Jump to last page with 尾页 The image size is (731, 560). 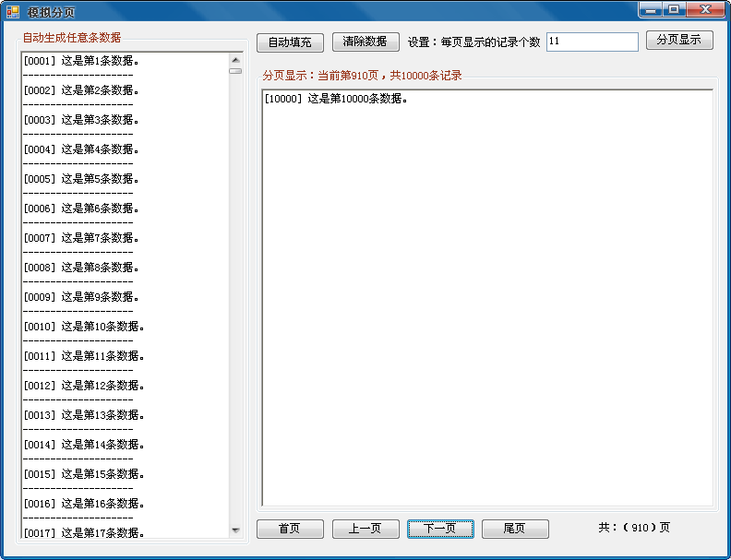click(515, 529)
